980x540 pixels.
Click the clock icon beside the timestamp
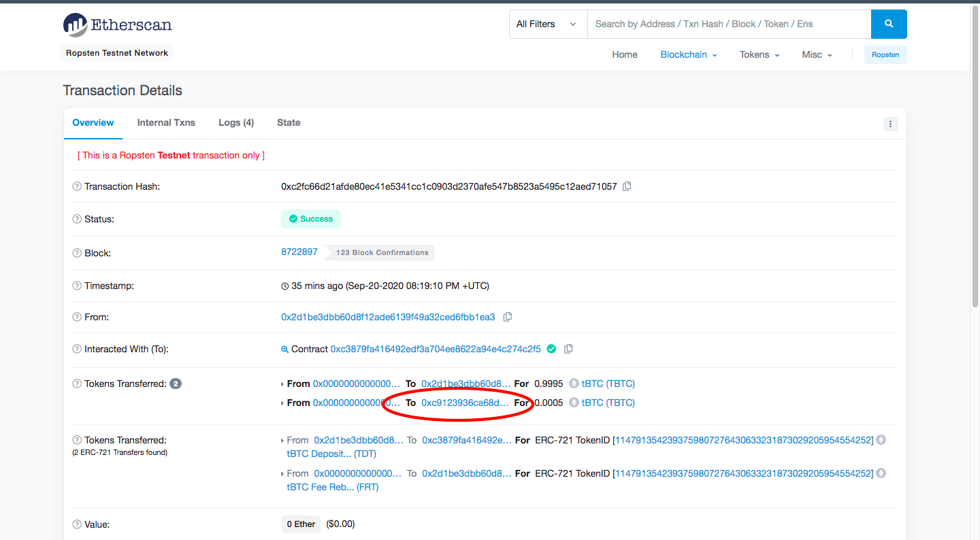tap(285, 286)
